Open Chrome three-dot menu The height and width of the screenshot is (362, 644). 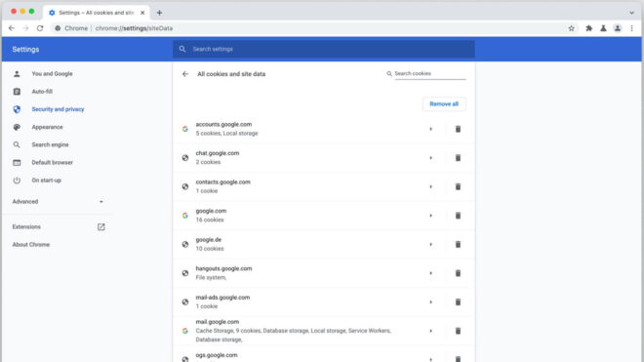pyautogui.click(x=631, y=28)
